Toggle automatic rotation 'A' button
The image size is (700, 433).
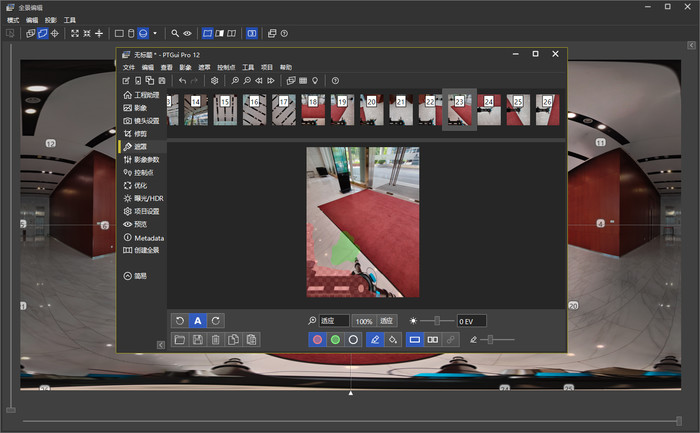click(x=198, y=321)
